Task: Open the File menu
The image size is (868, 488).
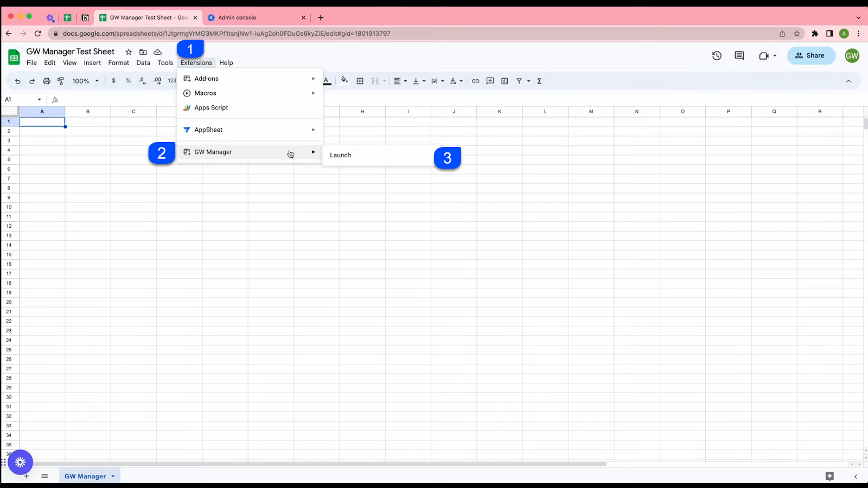Action: [32, 63]
